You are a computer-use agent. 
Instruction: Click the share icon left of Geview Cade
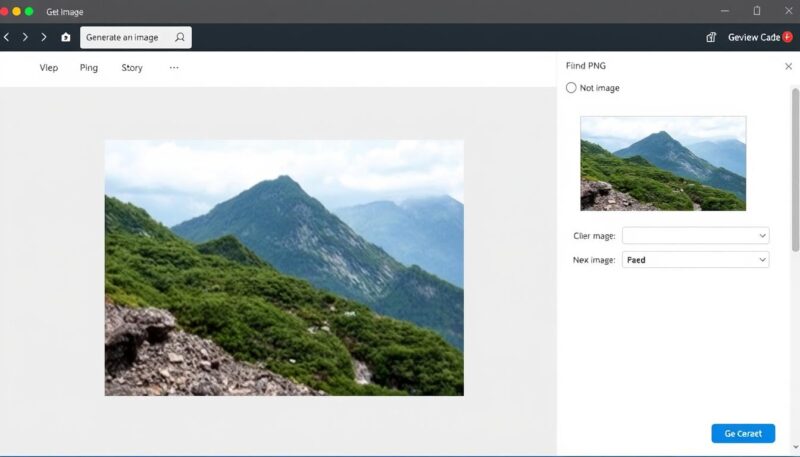(x=711, y=37)
